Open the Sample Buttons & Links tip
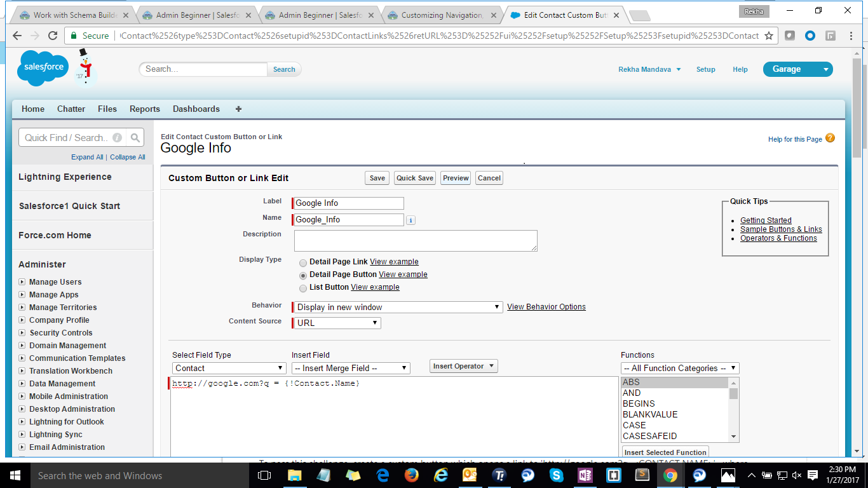This screenshot has width=868, height=488. point(781,229)
